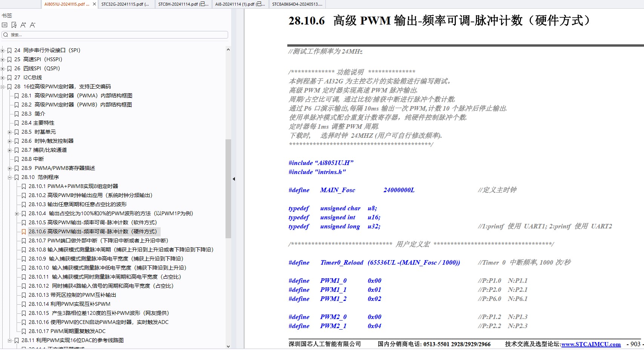Switch to Ai8051U-20241115.pdf tab

click(x=67, y=4)
